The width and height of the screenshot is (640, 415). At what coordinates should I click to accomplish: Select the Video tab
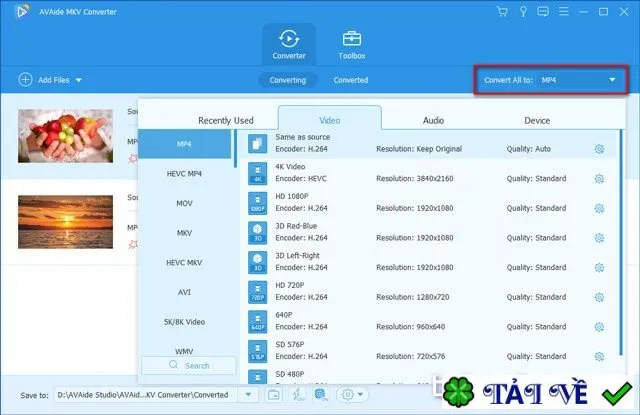[329, 120]
